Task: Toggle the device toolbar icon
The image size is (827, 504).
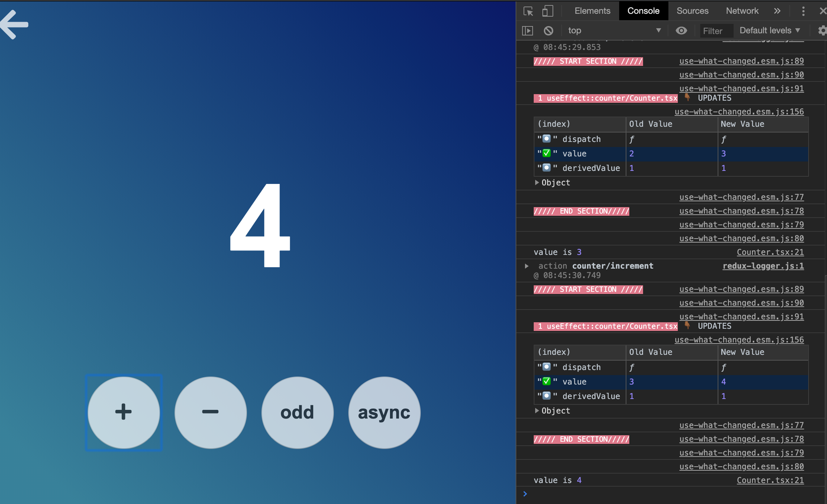Action: (x=547, y=11)
